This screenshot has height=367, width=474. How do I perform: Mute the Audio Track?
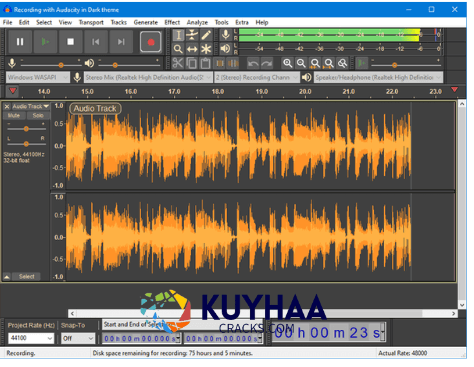tap(14, 116)
